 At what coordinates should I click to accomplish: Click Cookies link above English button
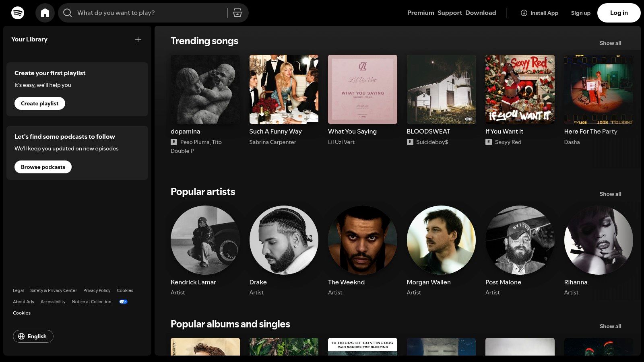[22, 313]
